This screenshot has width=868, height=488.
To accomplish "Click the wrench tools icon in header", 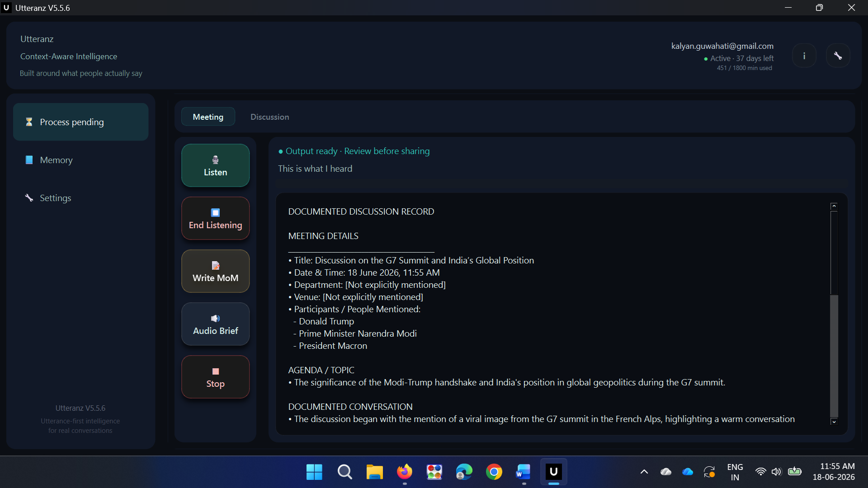I will [x=838, y=56].
